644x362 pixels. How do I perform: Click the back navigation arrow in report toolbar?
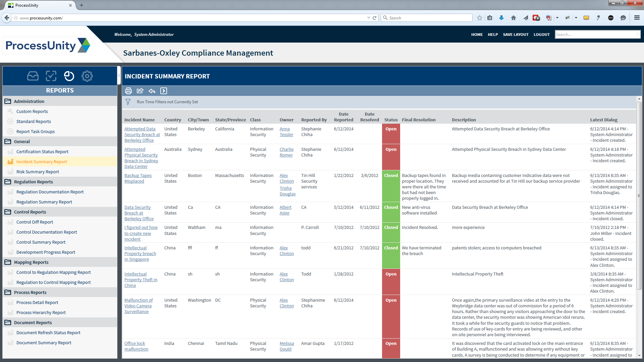pos(152,91)
